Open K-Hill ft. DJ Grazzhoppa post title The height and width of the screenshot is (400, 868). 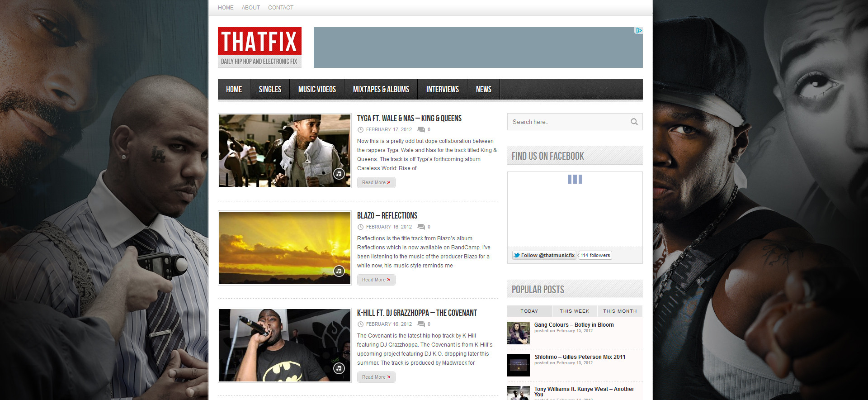click(417, 313)
